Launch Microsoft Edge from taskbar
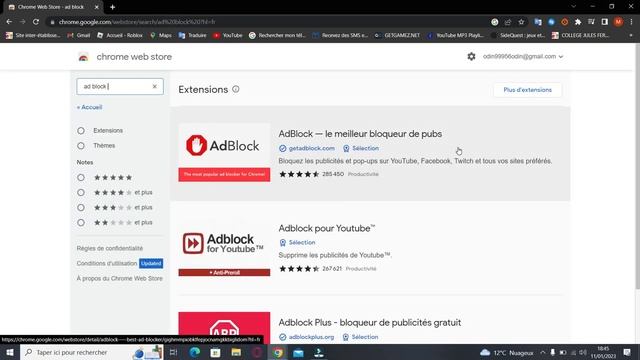Image resolution: width=640 pixels, height=360 pixels. click(x=194, y=352)
